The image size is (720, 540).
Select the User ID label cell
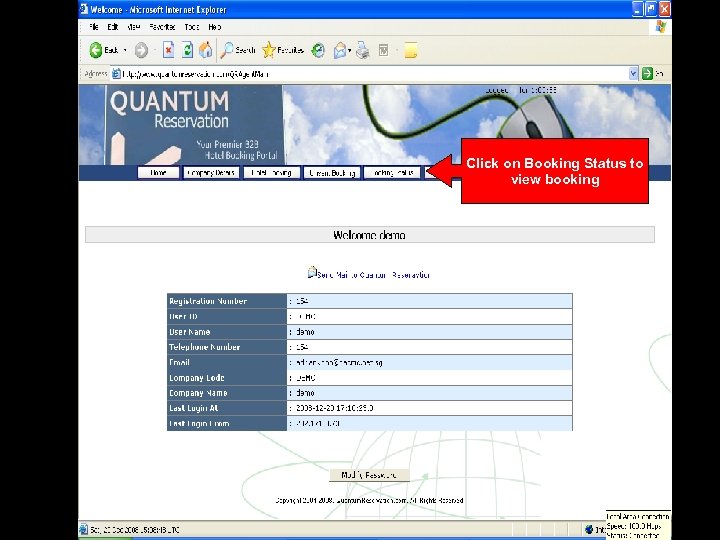227,316
